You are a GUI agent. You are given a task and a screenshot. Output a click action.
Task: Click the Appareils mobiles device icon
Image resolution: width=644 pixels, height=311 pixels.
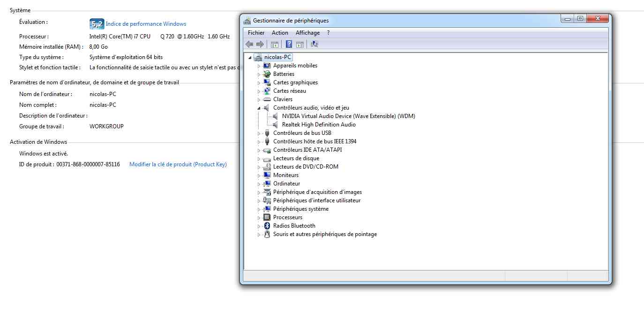pyautogui.click(x=267, y=66)
